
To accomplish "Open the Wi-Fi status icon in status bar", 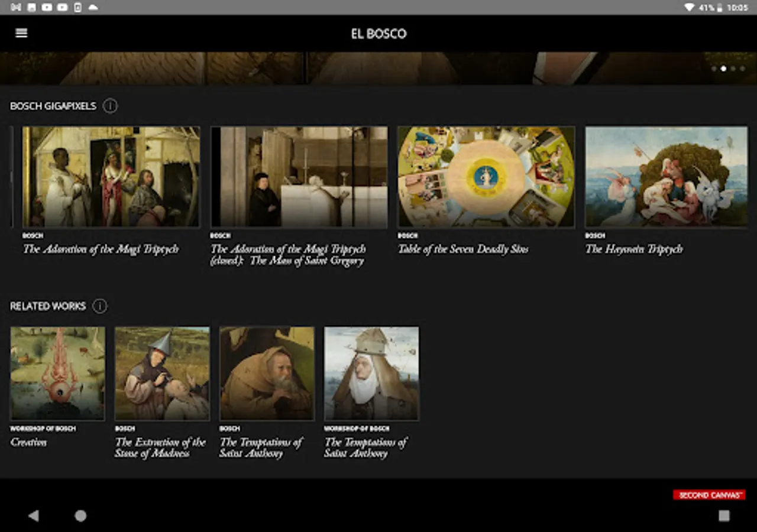I will [689, 7].
